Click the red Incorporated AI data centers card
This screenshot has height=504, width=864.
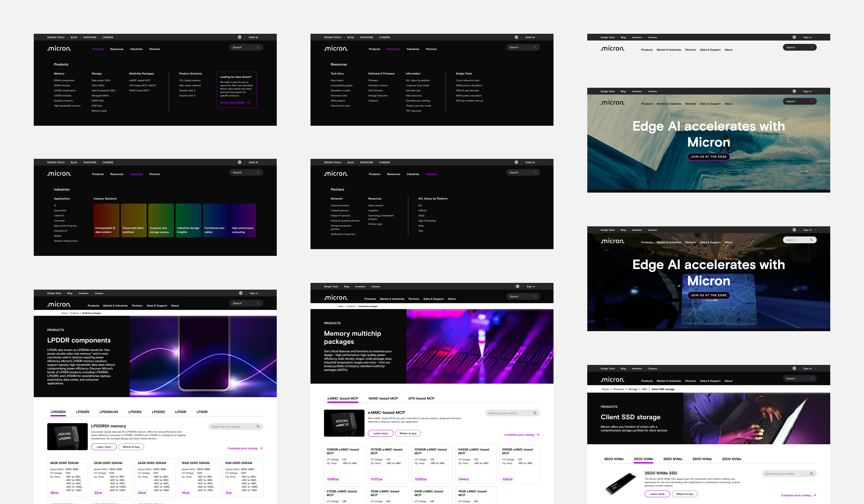tap(106, 220)
